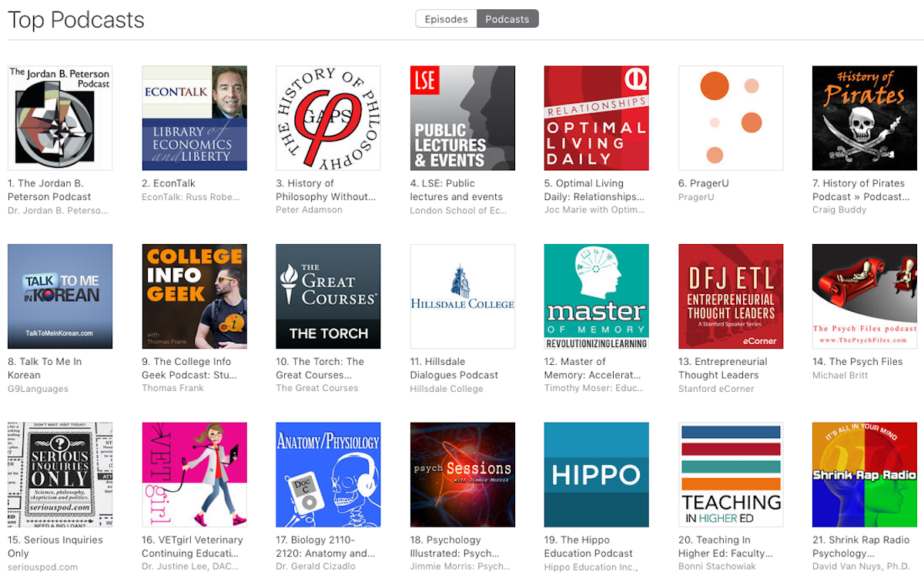Switch to the Episodes tab

(446, 19)
